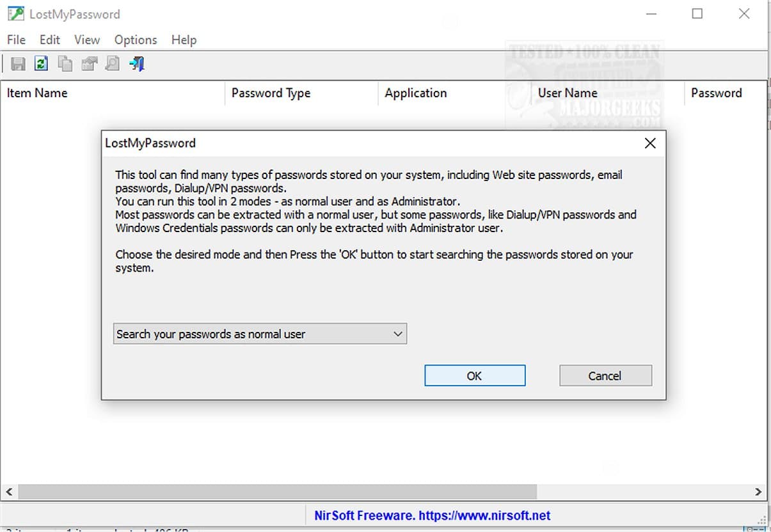
Task: Sort by Item Name column header
Action: pos(37,93)
